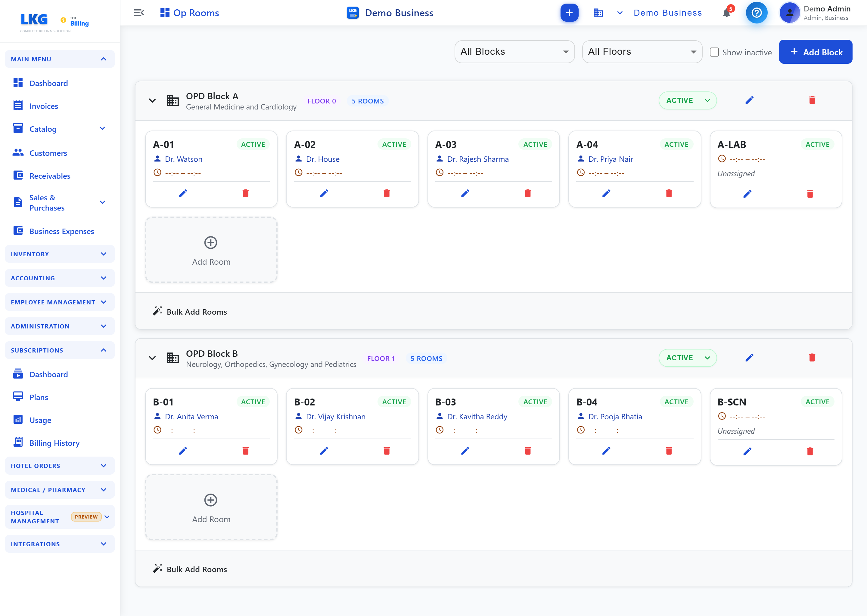Delete room B-SCN trash icon
867x616 pixels.
[810, 451]
